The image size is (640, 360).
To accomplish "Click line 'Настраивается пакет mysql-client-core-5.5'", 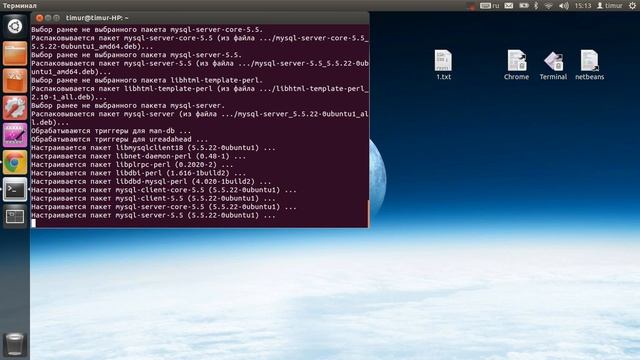I will point(164,190).
